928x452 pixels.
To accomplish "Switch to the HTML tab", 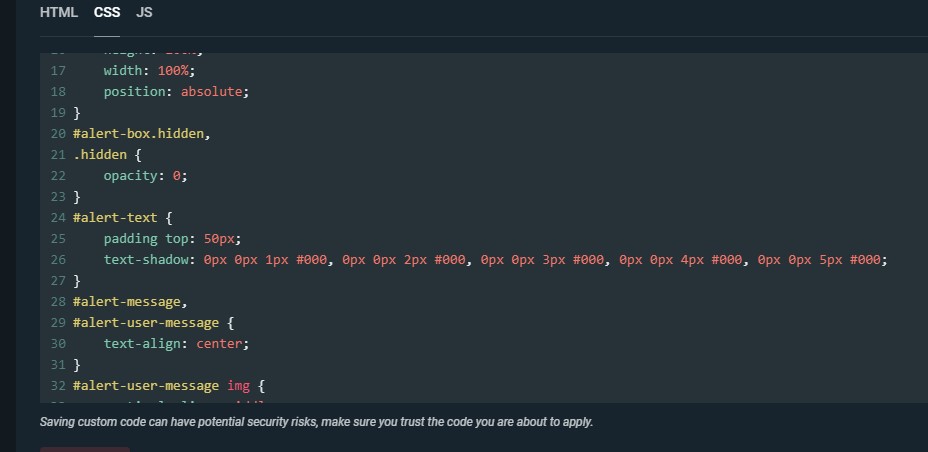I will click(59, 13).
